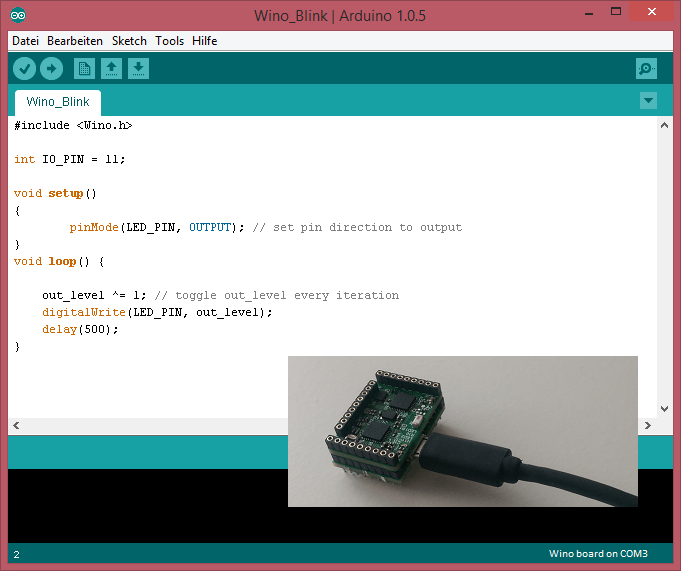Click the Arduino logo in the title bar
681x571 pixels.
[x=18, y=15]
